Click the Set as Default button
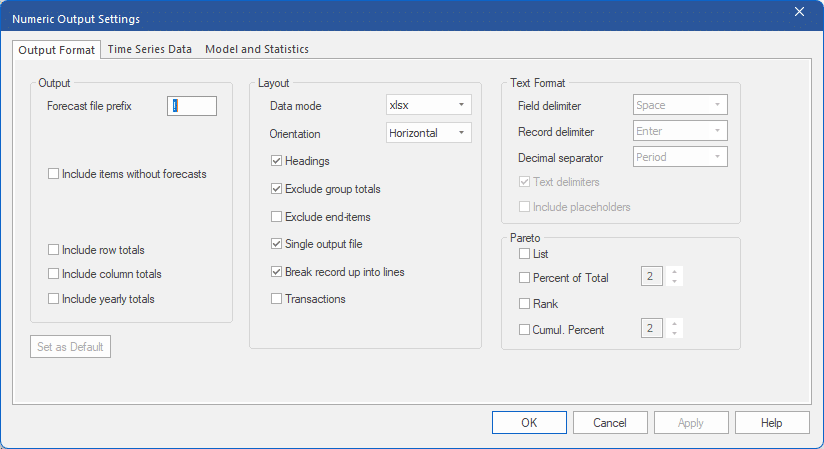 (x=70, y=346)
